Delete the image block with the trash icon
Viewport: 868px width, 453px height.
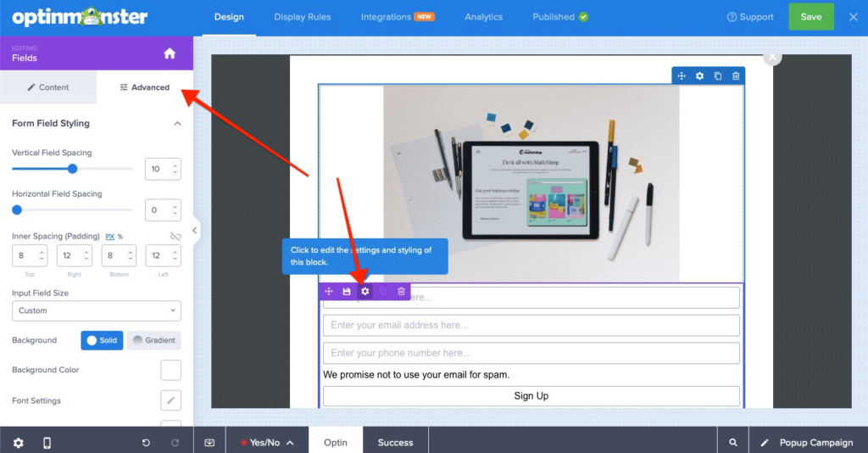pyautogui.click(x=736, y=75)
